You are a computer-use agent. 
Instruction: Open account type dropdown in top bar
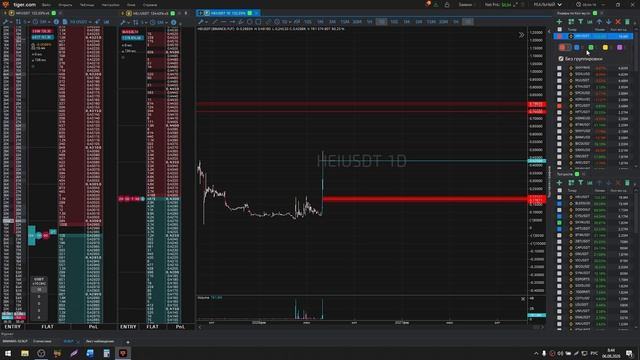(x=548, y=4)
